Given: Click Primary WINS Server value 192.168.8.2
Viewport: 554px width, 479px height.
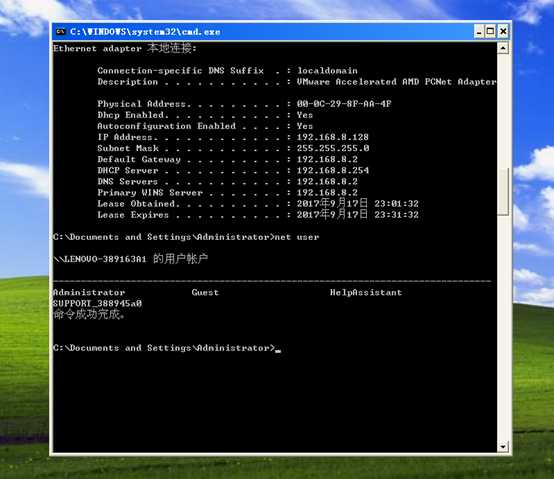Looking at the screenshot, I should (327, 193).
